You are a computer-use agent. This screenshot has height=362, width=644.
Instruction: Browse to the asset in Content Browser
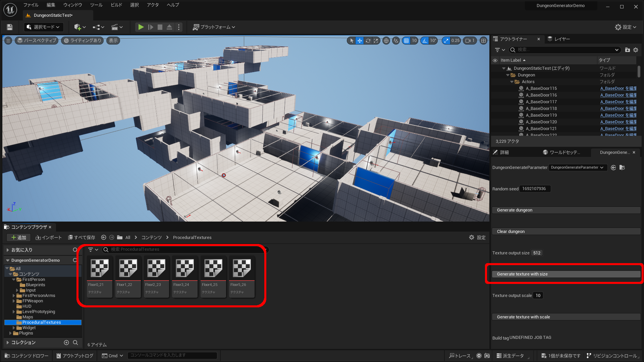coord(622,168)
